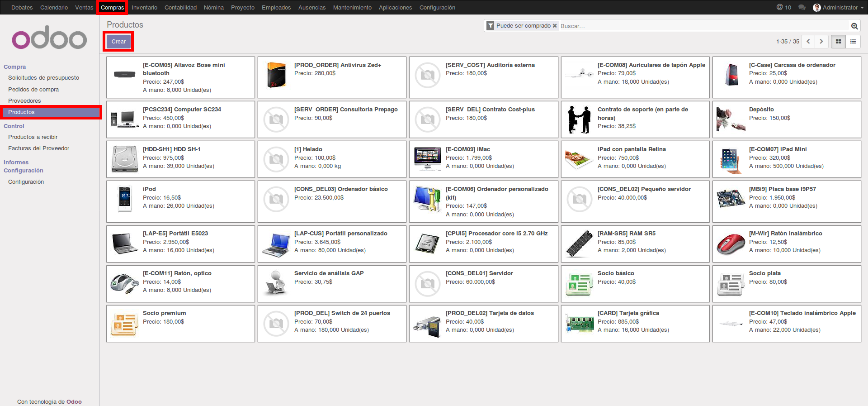Open the Administrator user dropdown

click(839, 8)
